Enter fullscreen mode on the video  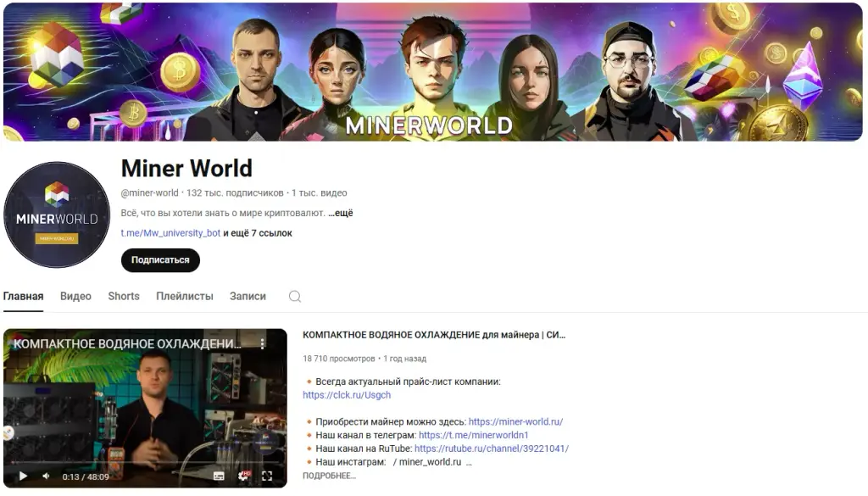[x=267, y=476]
